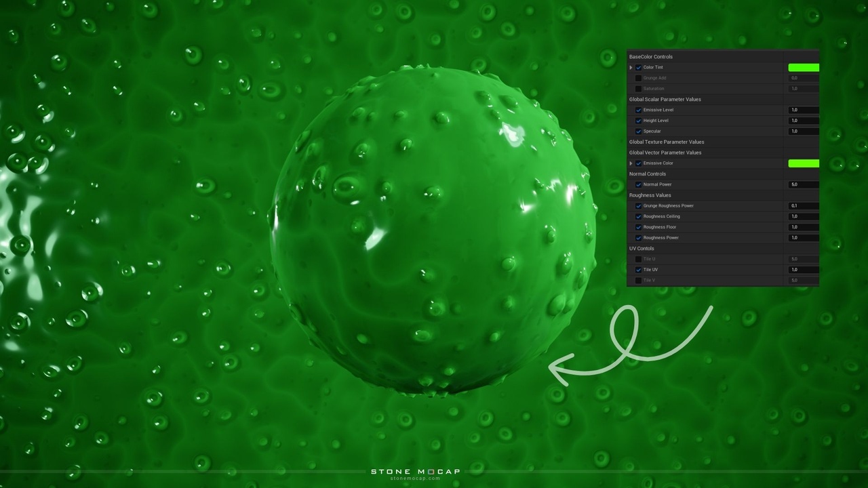Screen dimensions: 868x488
Task: Uncheck the Emissive Level checkbox
Action: (638, 110)
